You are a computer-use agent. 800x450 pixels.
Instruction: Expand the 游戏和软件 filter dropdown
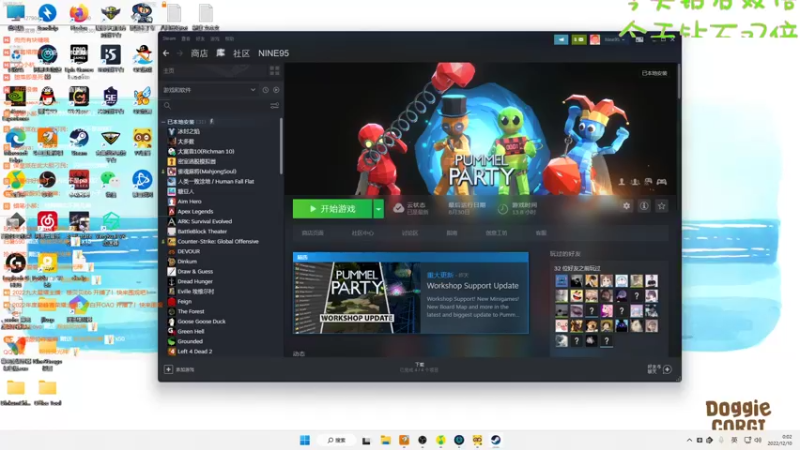[210, 90]
